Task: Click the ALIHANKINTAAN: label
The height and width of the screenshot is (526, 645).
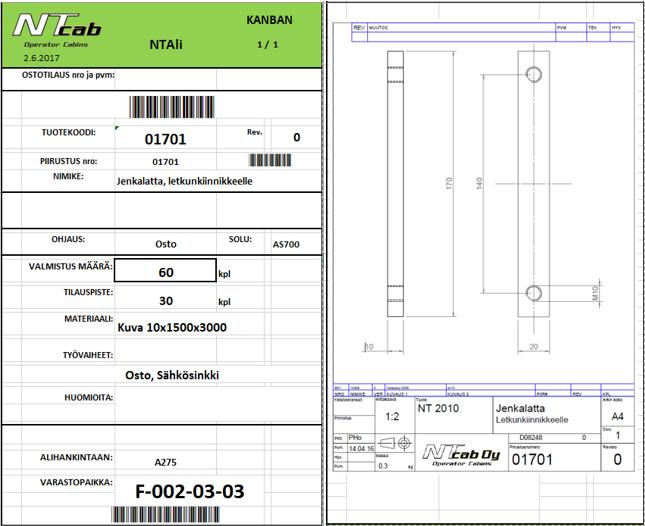Action: pyautogui.click(x=76, y=457)
